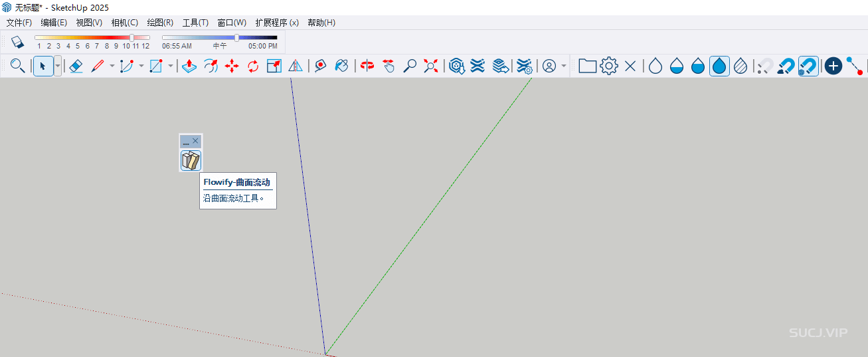Open the 文件(F) menu
Screen dimensions: 868x357
click(19, 23)
